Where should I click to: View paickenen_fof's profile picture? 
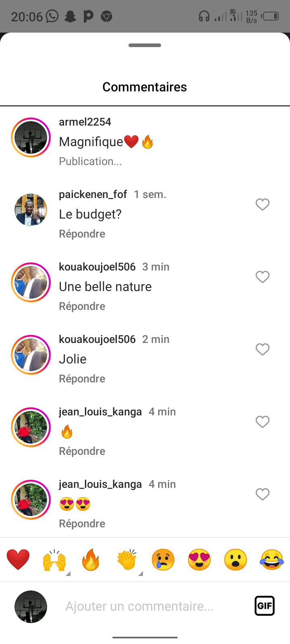pyautogui.click(x=31, y=210)
